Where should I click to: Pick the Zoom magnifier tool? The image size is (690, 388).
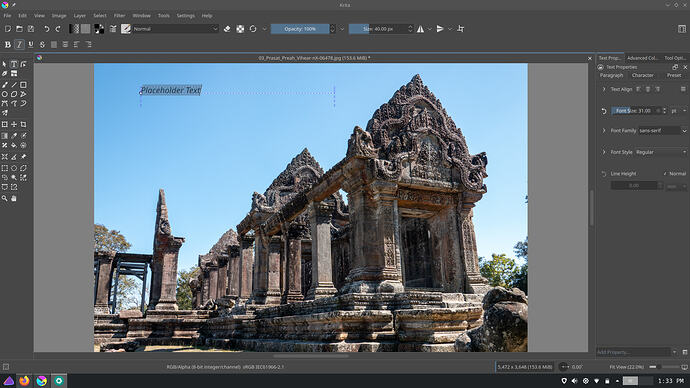[5, 198]
